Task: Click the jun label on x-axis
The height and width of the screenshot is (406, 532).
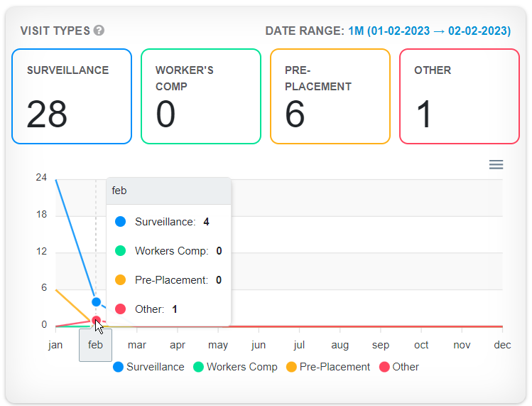Action: pyautogui.click(x=259, y=345)
